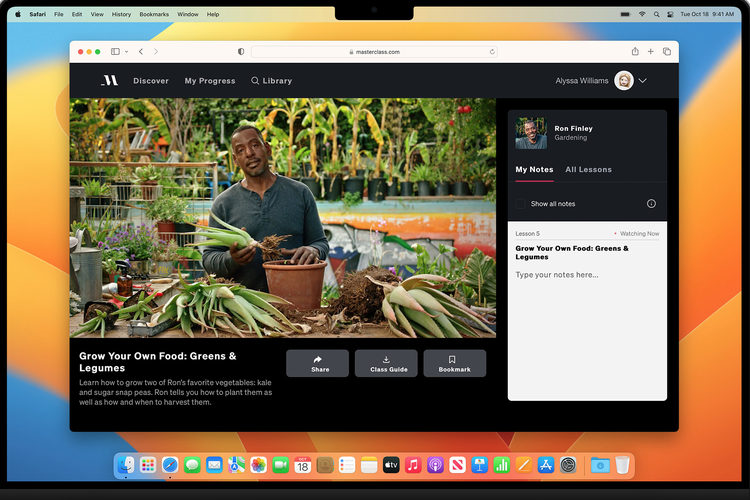
Task: Open Photos from the Dock
Action: pos(258,465)
